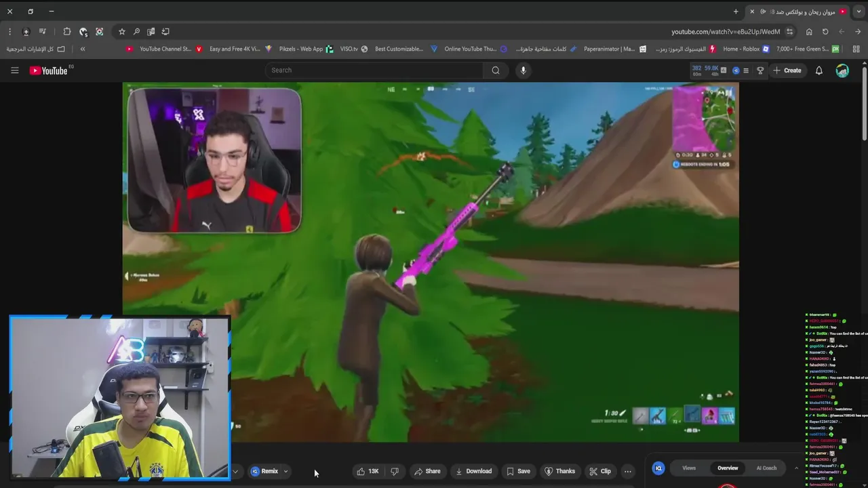
Task: Open the media control playlist icon
Action: (43, 32)
